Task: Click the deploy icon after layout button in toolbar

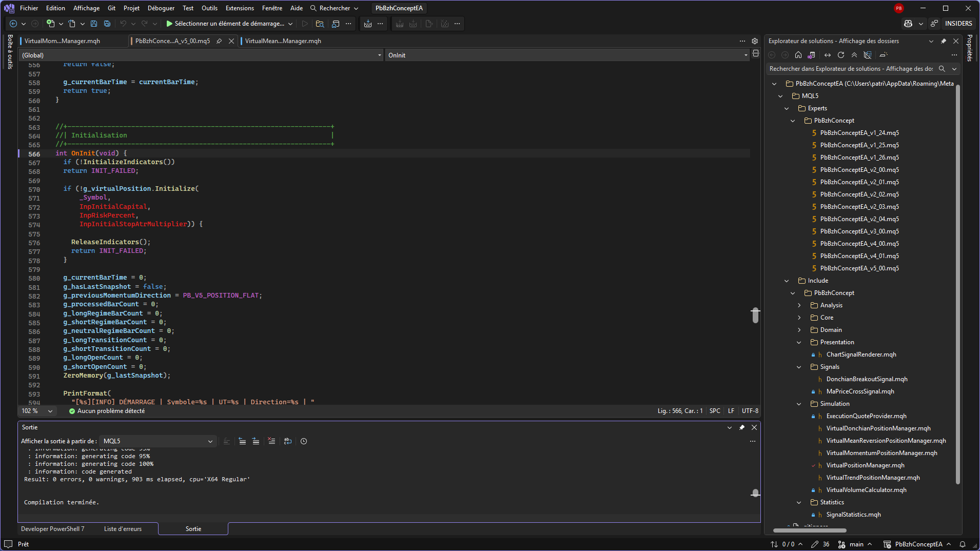Action: click(368, 24)
